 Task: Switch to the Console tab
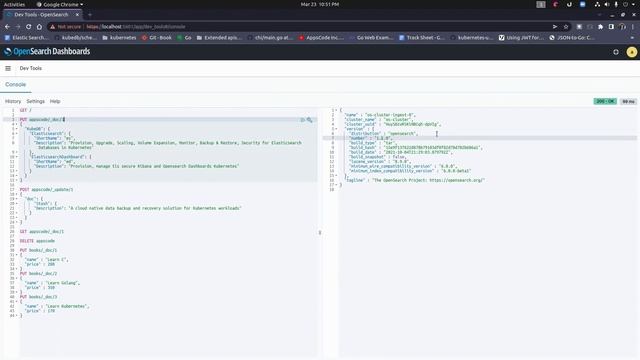pos(16,84)
